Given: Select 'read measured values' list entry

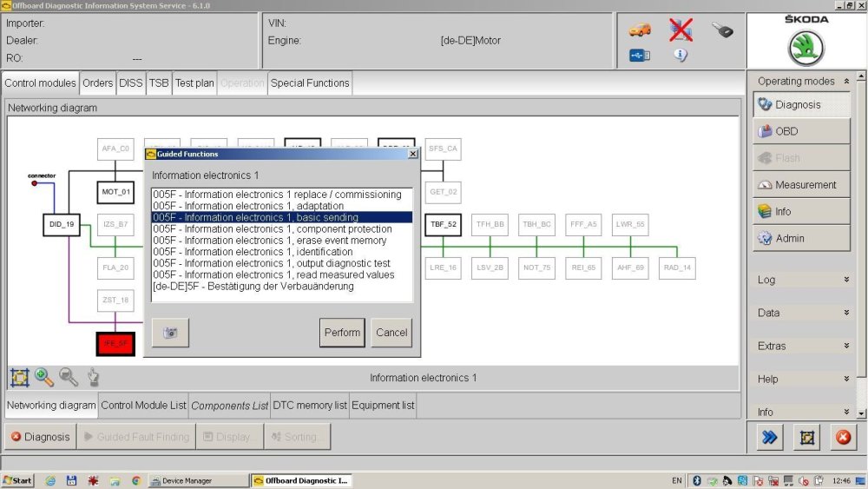Looking at the screenshot, I should (282, 274).
